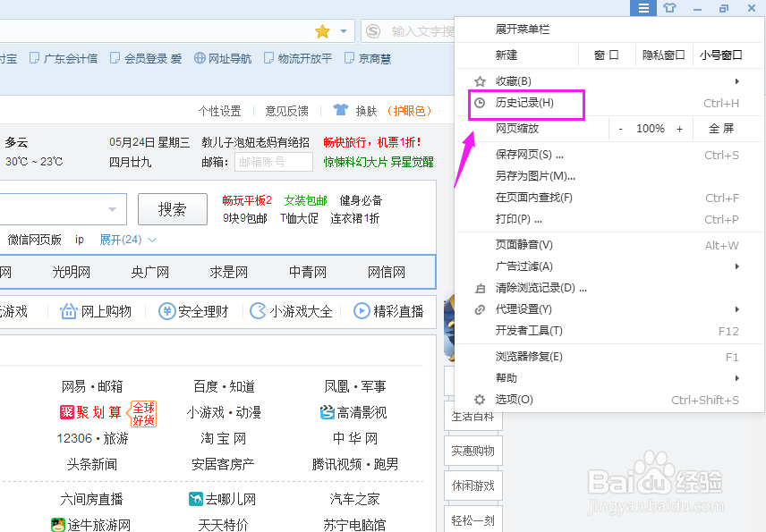Viewport: 766px width, 532px height.
Task: Switch to the 中青网 tab
Action: click(x=307, y=272)
